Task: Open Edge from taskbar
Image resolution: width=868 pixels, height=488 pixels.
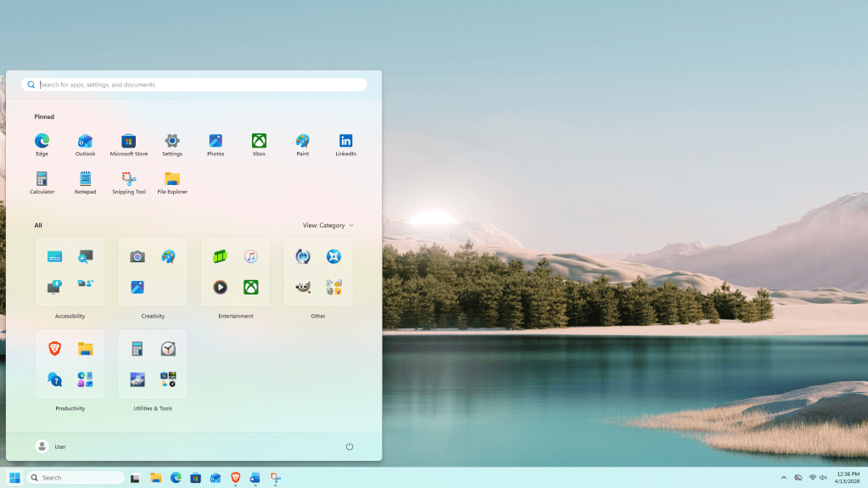Action: click(176, 478)
